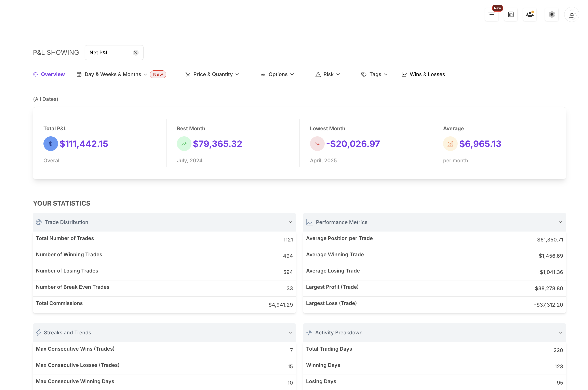Viewport: 588px width, 390px height.
Task: Open the user profile avatar
Action: coord(571,14)
